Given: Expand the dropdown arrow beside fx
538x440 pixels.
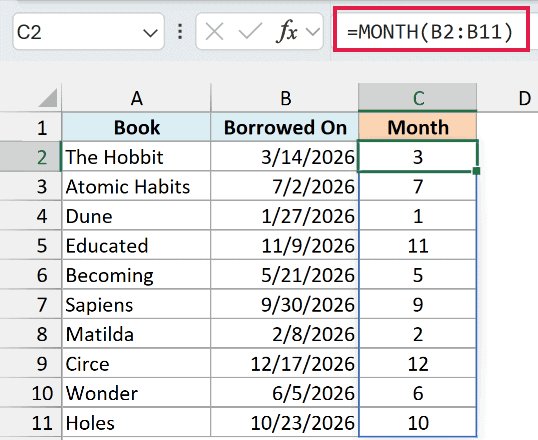Looking at the screenshot, I should coord(313,32).
